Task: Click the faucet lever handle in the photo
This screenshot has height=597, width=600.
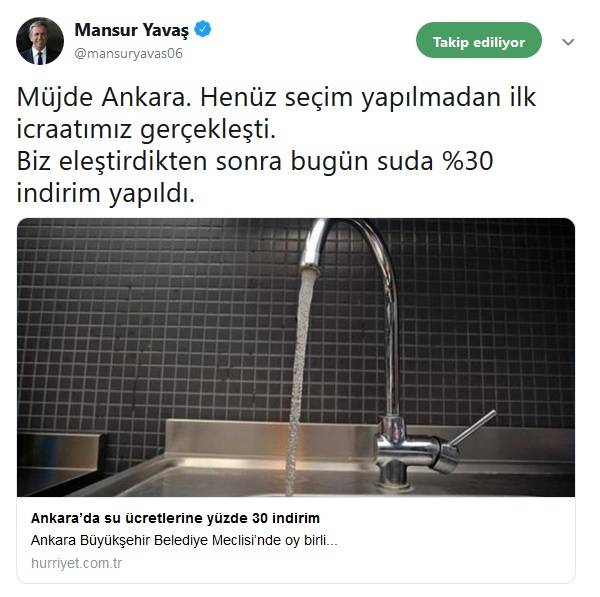Action: click(x=474, y=427)
